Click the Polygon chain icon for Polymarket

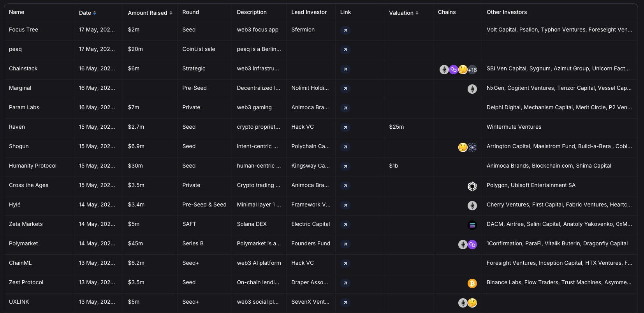(472, 245)
